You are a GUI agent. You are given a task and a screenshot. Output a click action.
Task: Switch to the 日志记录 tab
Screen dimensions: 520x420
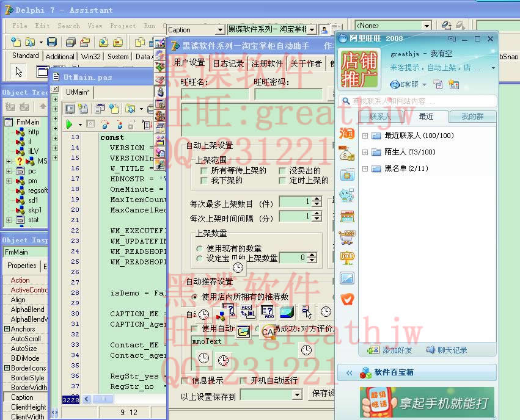click(228, 63)
